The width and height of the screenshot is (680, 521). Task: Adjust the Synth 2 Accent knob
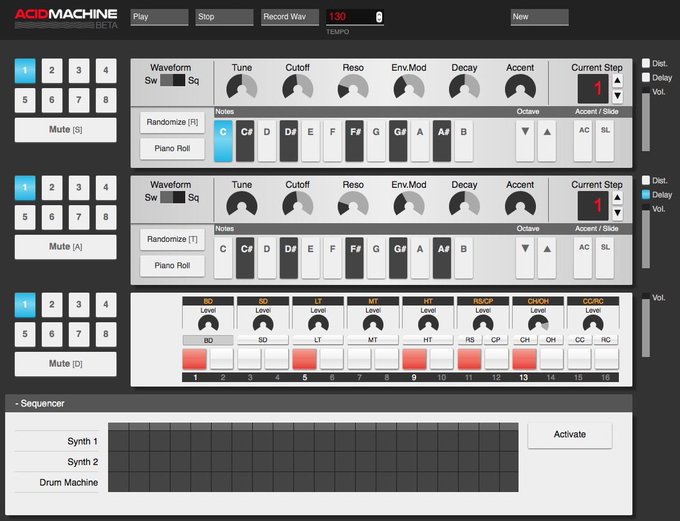pyautogui.click(x=520, y=203)
